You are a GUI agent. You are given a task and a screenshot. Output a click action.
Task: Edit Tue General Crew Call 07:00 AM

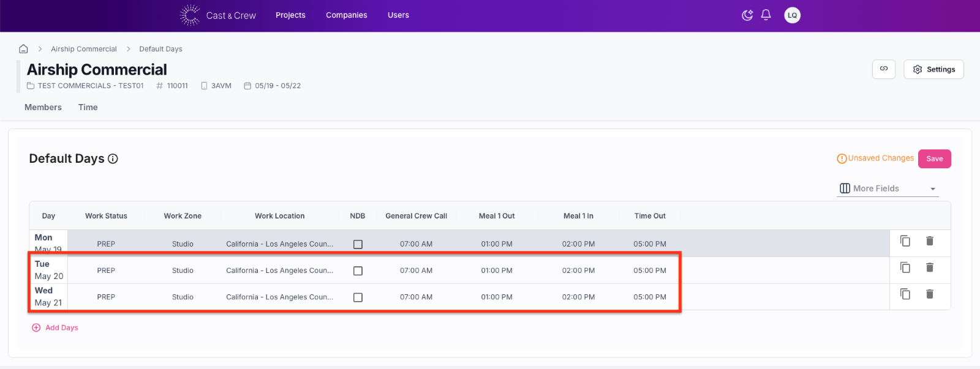(417, 270)
